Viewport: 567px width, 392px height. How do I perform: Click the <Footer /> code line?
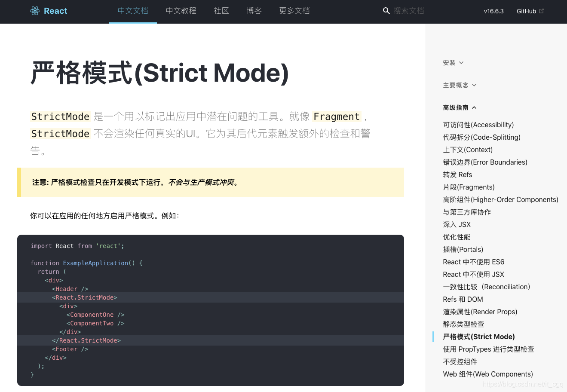tap(70, 349)
